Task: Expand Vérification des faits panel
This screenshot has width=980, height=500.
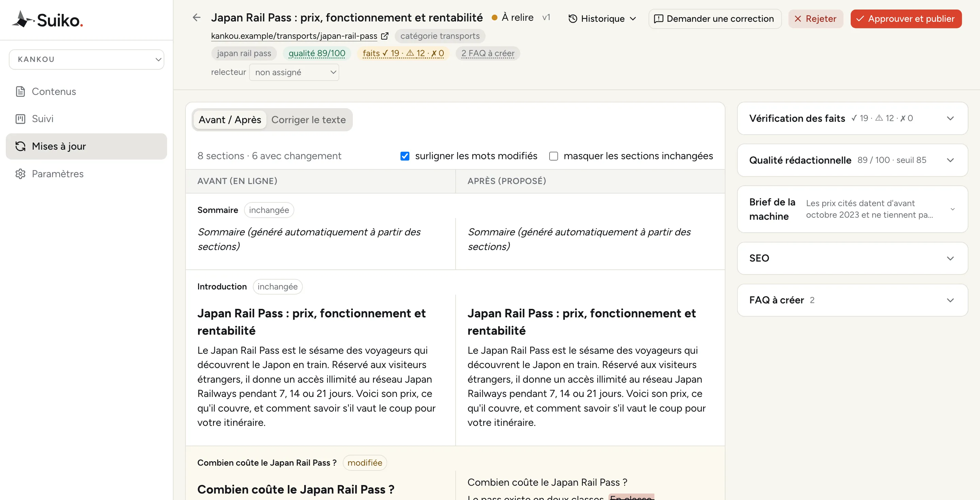Action: click(852, 118)
